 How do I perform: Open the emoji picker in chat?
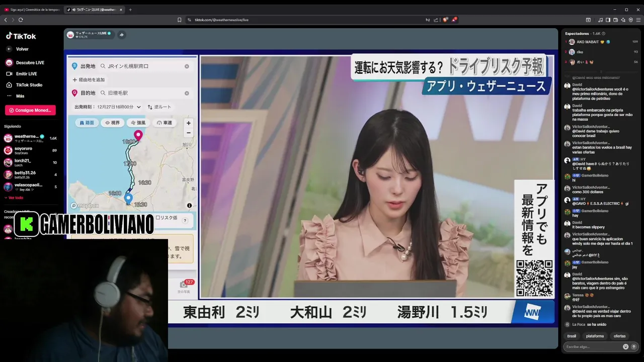pos(625,346)
